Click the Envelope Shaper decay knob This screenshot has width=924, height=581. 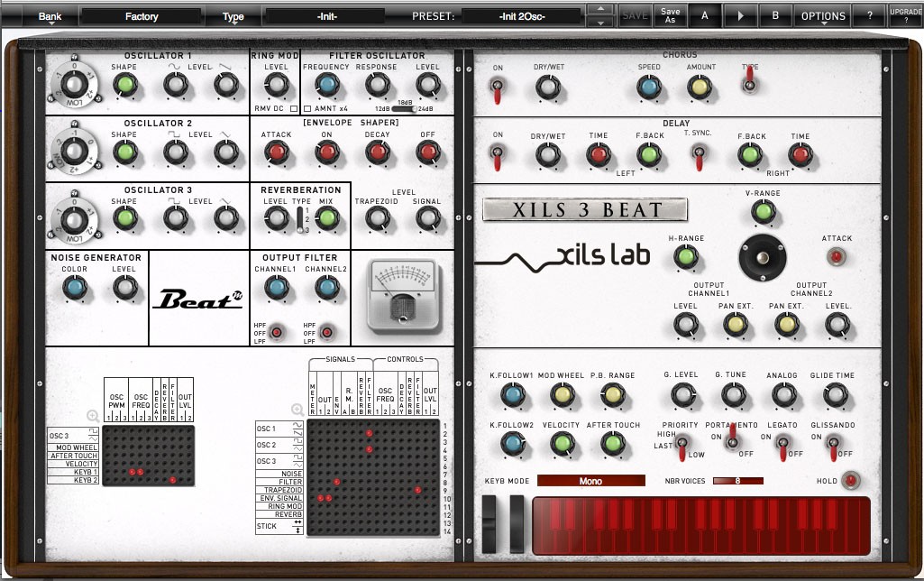[377, 152]
